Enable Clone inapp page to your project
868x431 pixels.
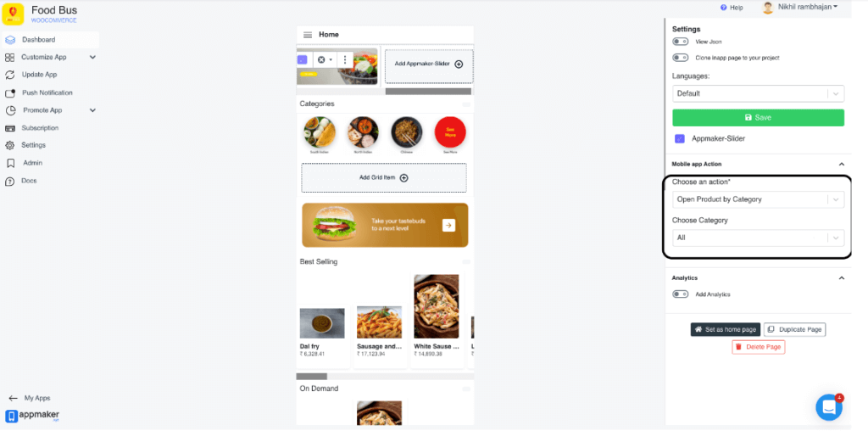click(x=681, y=58)
